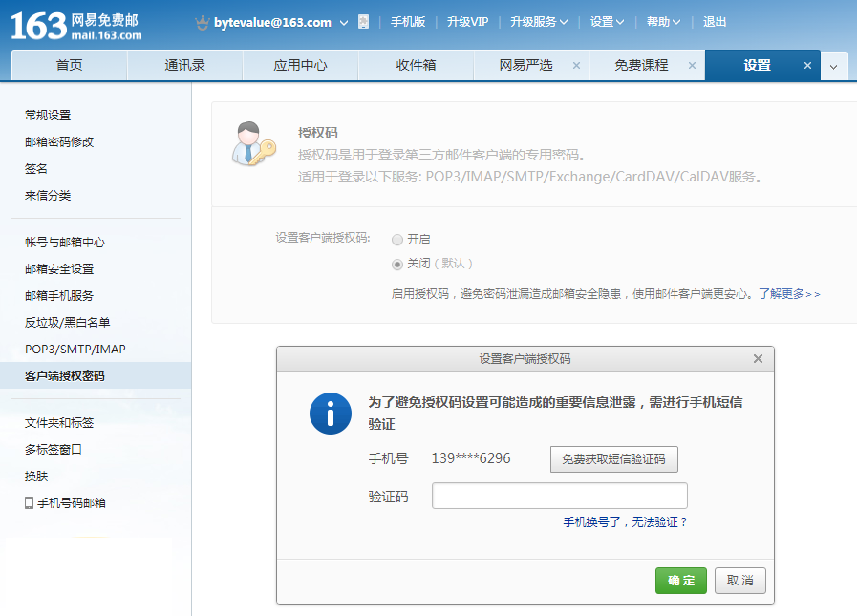Expand the 升级服务 dropdown menu
The height and width of the screenshot is (616, 857).
539,22
